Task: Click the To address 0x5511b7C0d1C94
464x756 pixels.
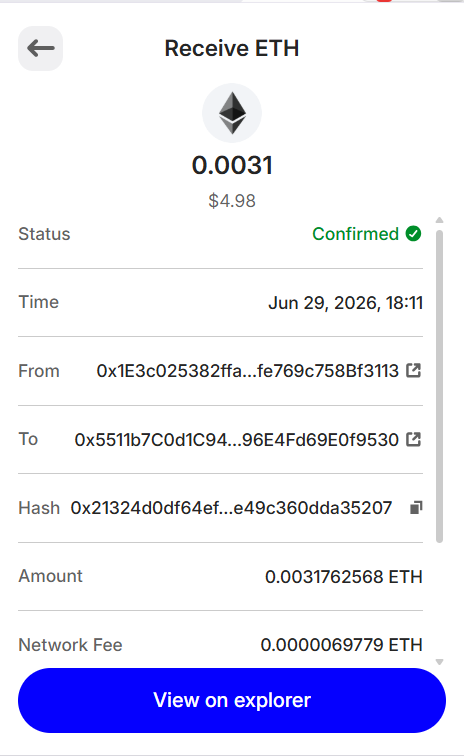Action: [236, 440]
